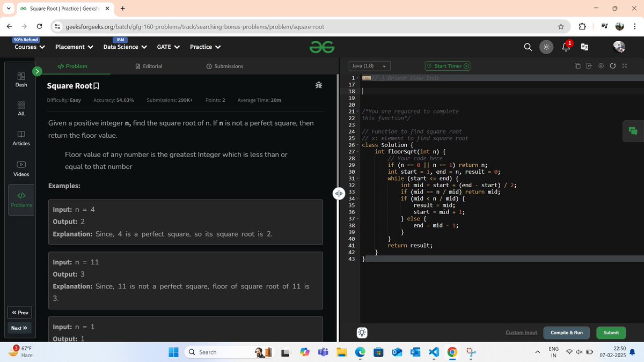644x362 pixels.
Task: Open the Courses dropdown menu
Action: (30, 47)
